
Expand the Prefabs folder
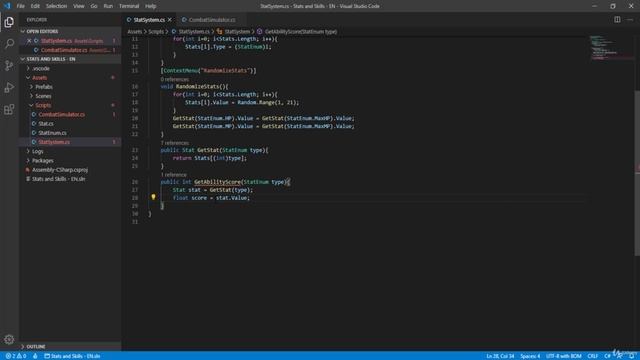44,87
